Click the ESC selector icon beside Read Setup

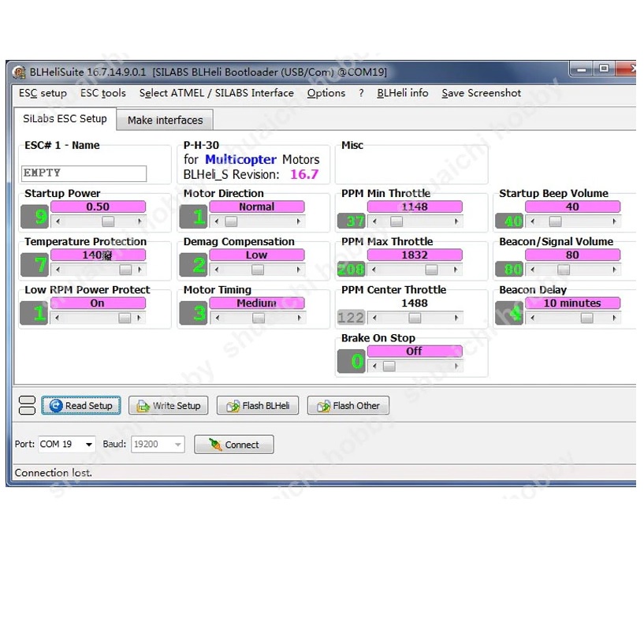click(27, 405)
